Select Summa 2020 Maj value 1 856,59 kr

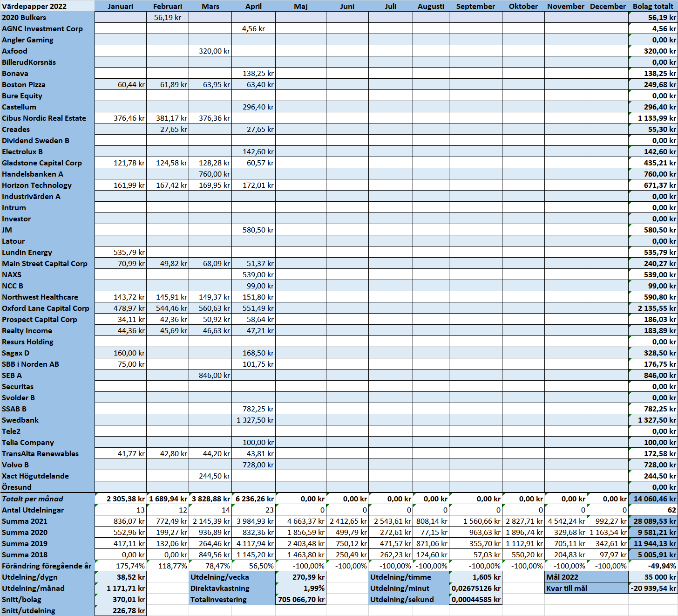(301, 532)
